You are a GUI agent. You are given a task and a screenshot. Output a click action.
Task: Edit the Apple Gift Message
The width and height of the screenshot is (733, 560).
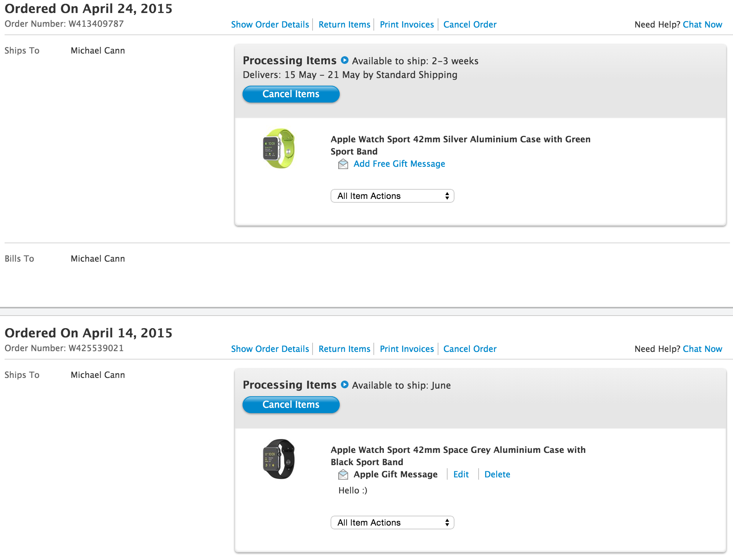[x=461, y=474]
